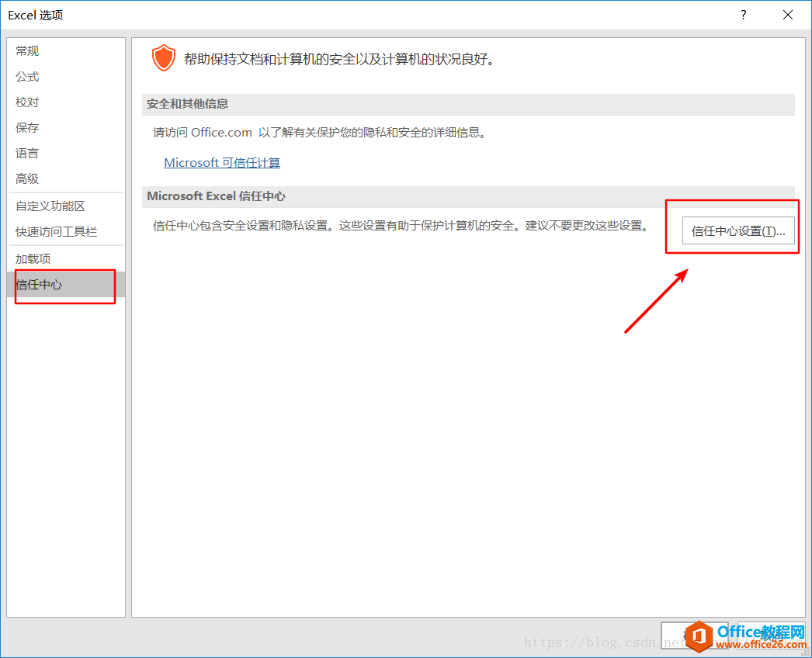812x658 pixels.
Task: Open the 公式 options page
Action: click(x=26, y=76)
